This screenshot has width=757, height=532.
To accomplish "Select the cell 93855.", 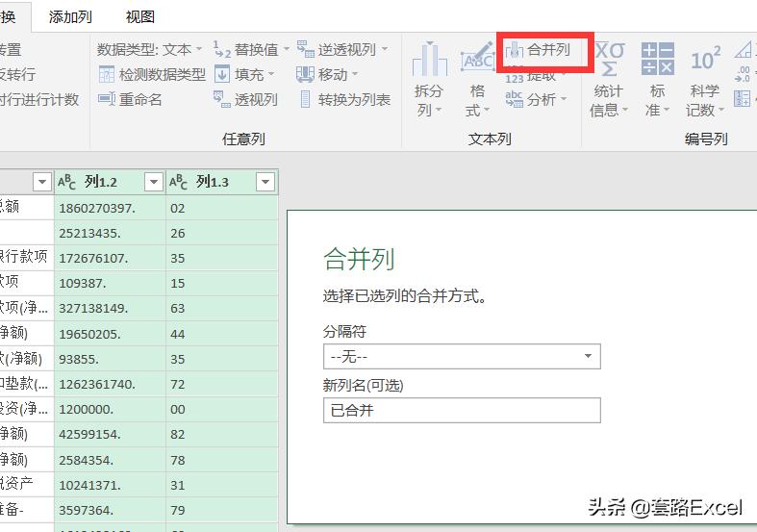I will [110, 359].
